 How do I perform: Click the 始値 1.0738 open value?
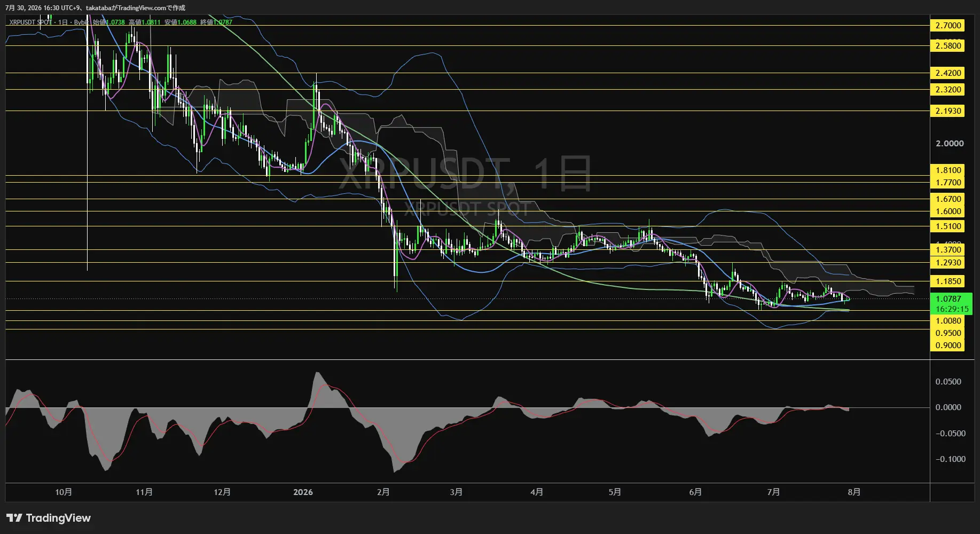(x=109, y=22)
